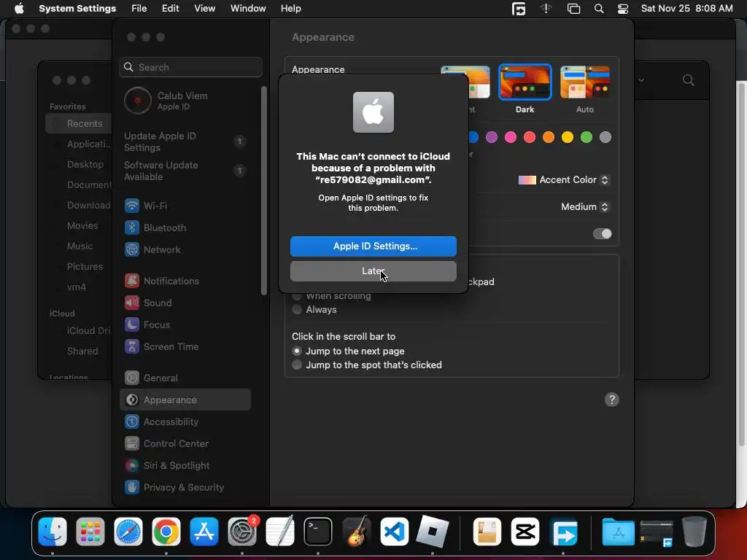Click Apple ID Settings button

[x=373, y=246]
